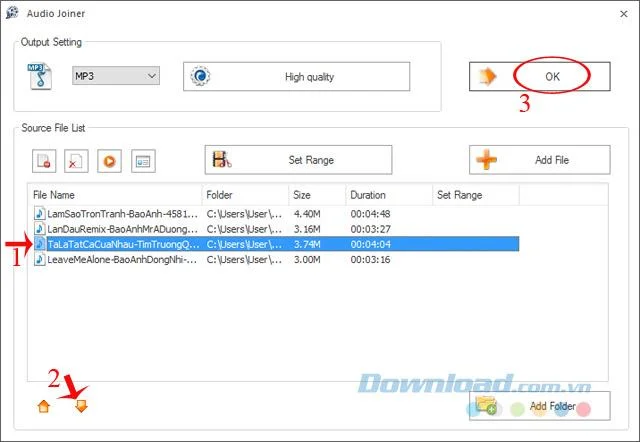This screenshot has height=442, width=640.
Task: Click the Audio Joiner app icon in title bar
Action: [x=12, y=13]
